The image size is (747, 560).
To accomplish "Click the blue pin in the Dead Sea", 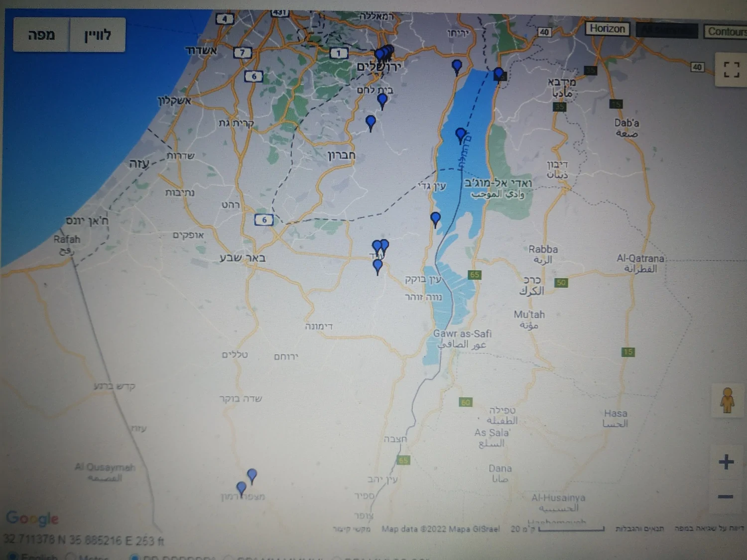I will point(461,134).
